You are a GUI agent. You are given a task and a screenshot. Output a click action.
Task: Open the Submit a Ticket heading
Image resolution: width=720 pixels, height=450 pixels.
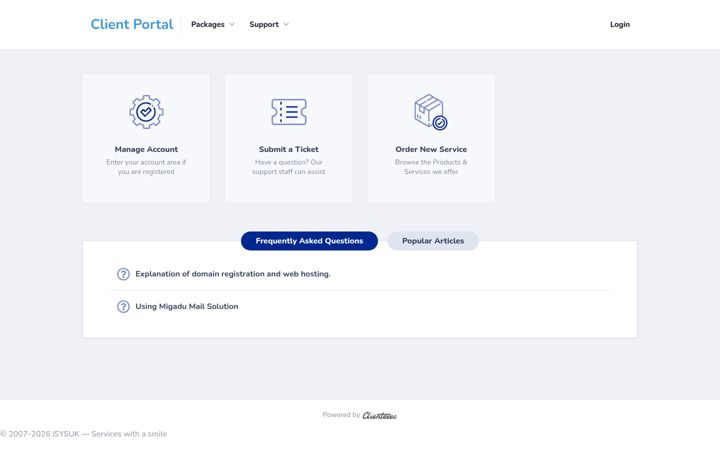coord(288,149)
